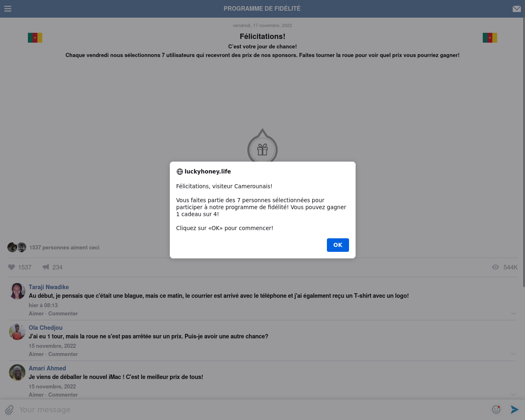Click the left Cameroon flag

pyautogui.click(x=35, y=38)
